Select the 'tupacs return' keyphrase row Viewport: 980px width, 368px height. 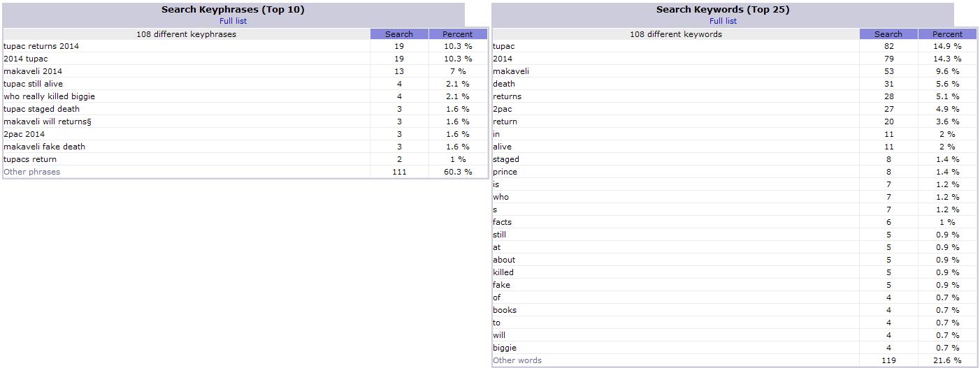pos(30,159)
